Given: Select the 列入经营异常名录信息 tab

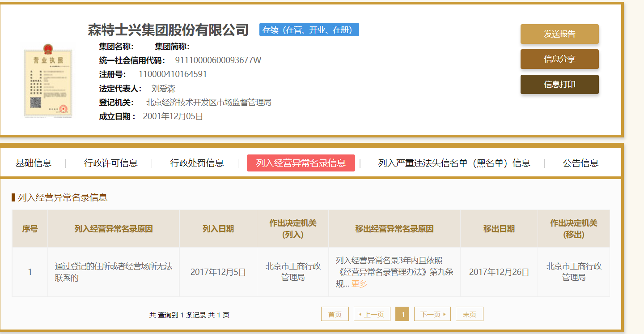Looking at the screenshot, I should coord(301,163).
